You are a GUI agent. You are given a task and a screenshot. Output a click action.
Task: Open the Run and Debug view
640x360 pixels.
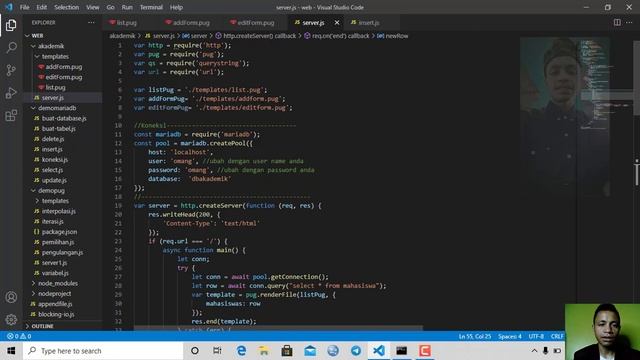(x=11, y=93)
